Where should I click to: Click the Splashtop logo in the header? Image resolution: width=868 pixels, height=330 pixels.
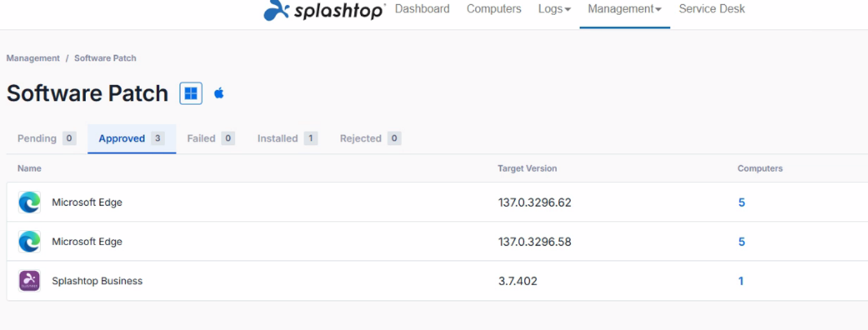[324, 10]
